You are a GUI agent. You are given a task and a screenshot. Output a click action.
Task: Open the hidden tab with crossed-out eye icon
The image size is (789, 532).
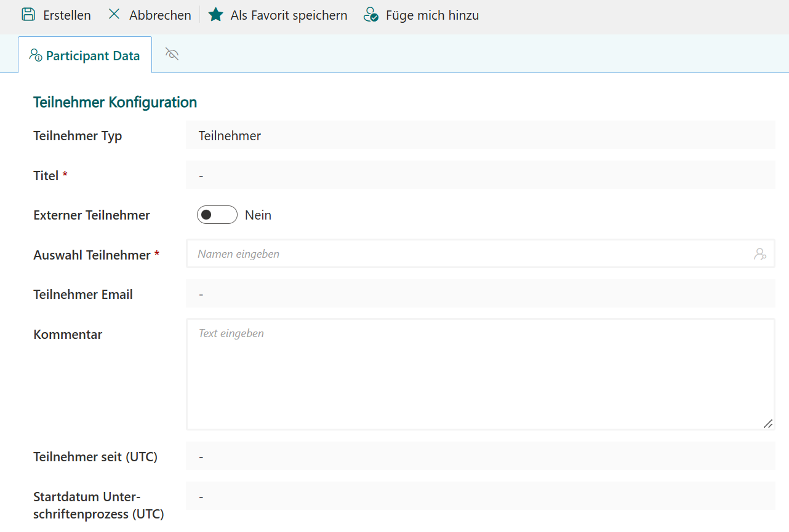(172, 55)
